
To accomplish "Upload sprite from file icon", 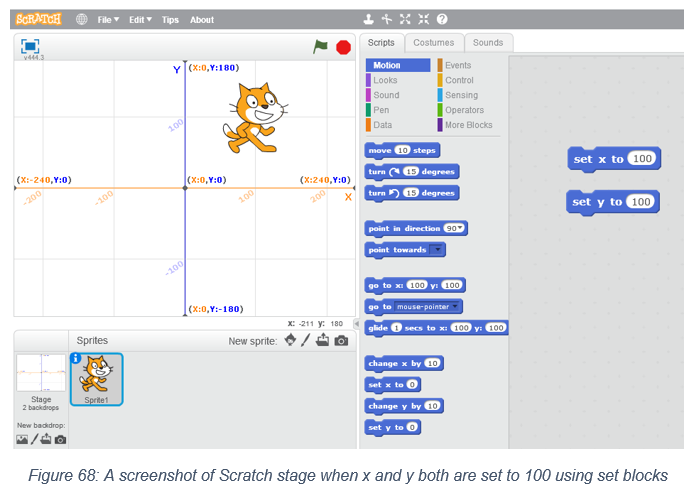I will pos(323,340).
